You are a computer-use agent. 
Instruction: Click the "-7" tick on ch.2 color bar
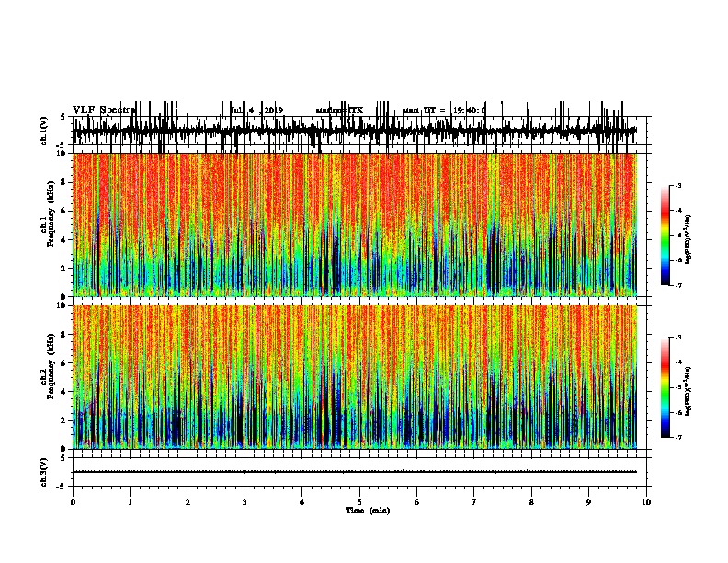[x=678, y=437]
